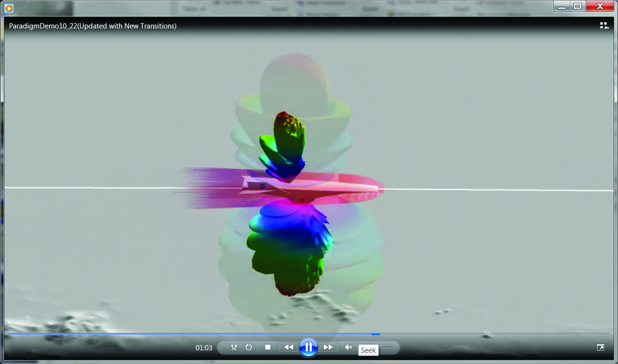Click Windows Media Player icon in title bar
The height and width of the screenshot is (364, 618).
(9, 8)
